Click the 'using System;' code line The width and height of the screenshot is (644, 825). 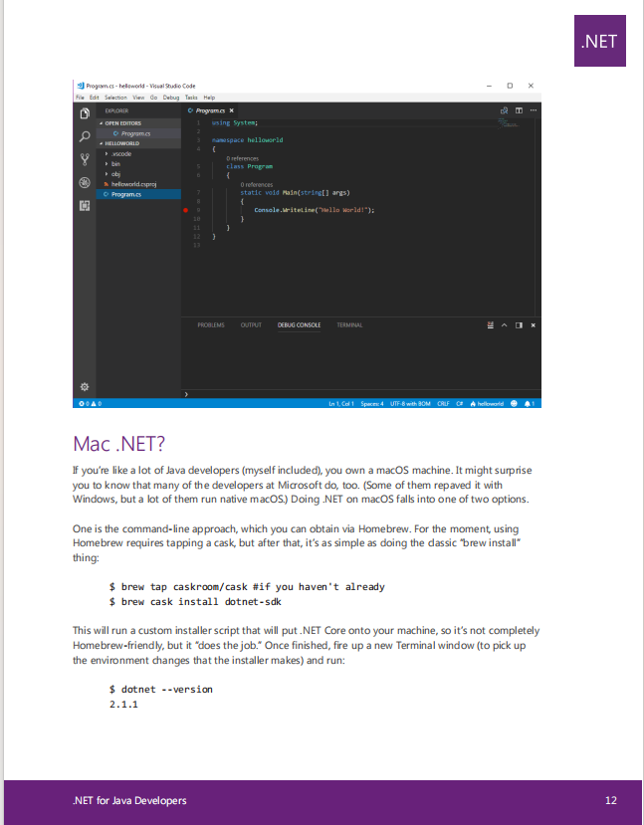coord(235,122)
